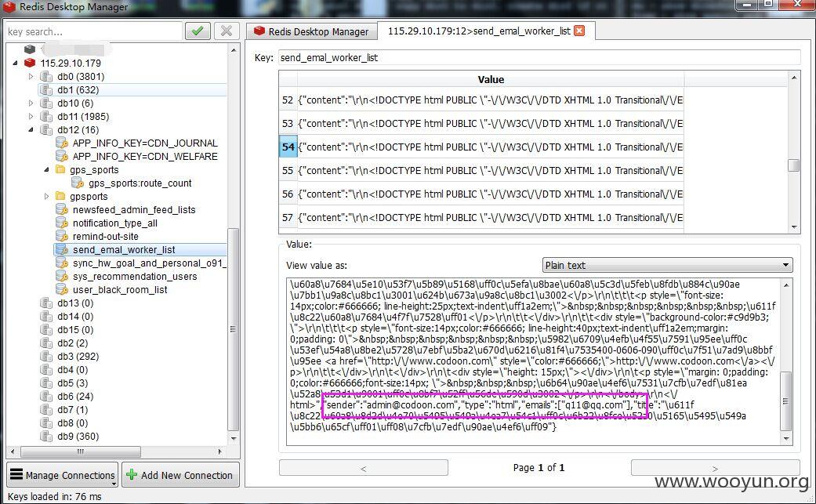Viewport: 816px width, 504px height.
Task: Go to next page with > button
Action: pyautogui.click(x=715, y=468)
